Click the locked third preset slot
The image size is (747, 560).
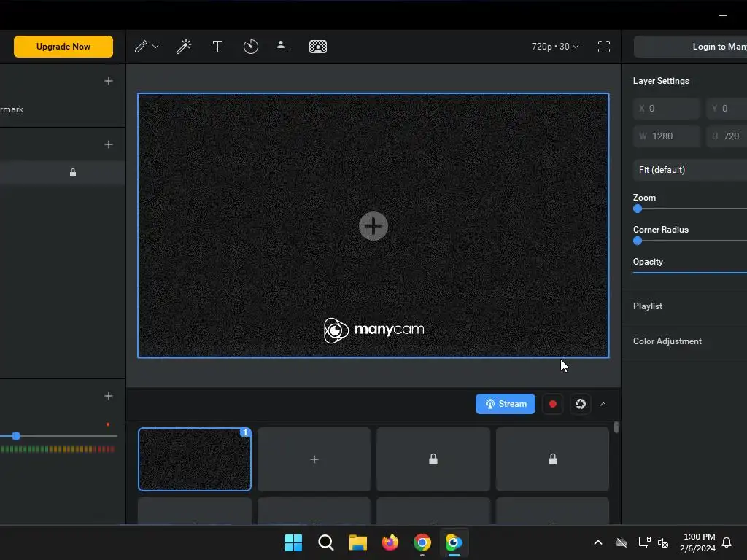coord(433,459)
